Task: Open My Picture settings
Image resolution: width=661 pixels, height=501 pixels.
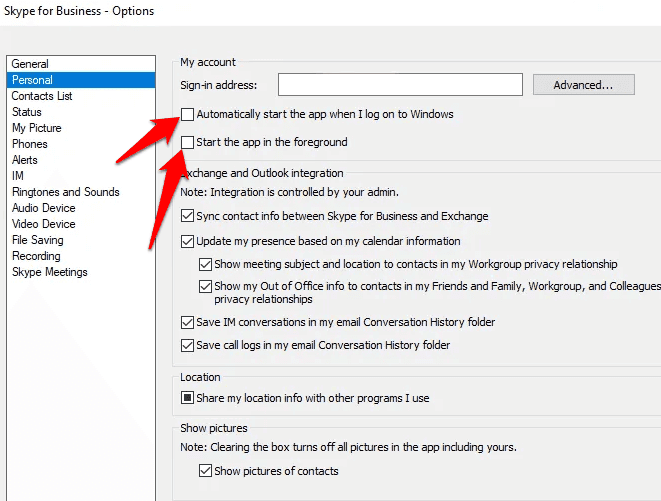Action: click(37, 128)
